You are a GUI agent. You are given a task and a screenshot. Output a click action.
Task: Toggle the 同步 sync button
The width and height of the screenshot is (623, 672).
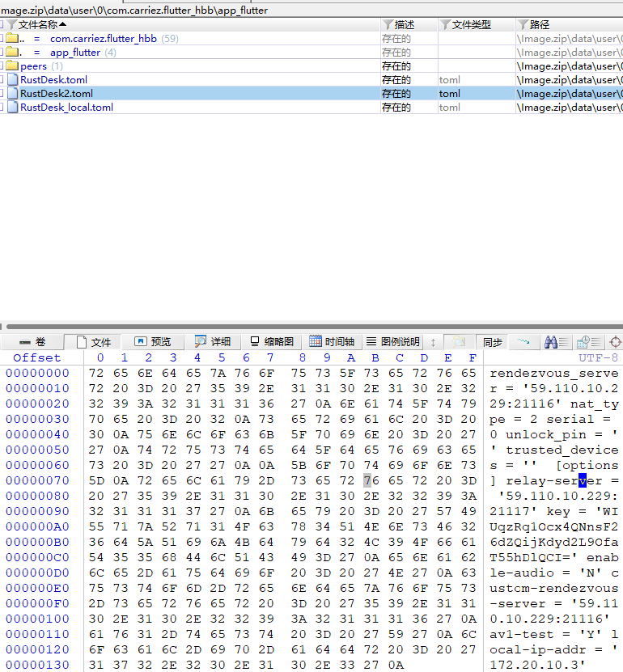pyautogui.click(x=492, y=342)
